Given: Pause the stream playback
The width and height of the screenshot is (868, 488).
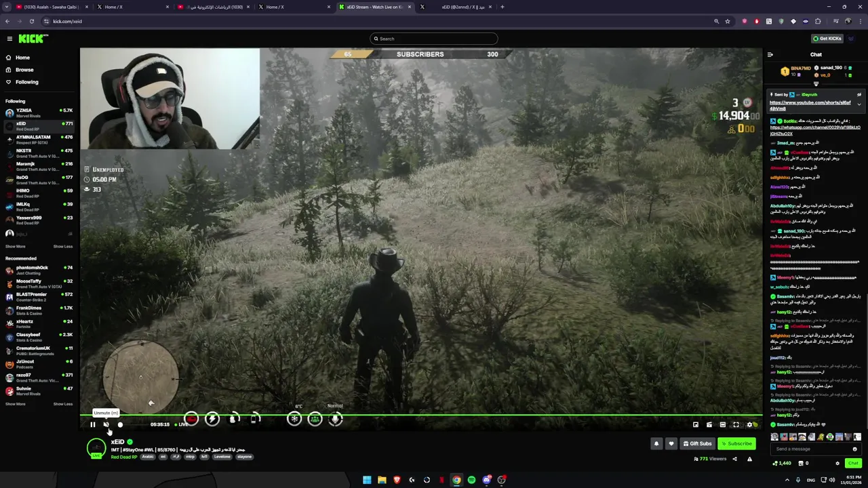Looking at the screenshot, I should [x=93, y=425].
